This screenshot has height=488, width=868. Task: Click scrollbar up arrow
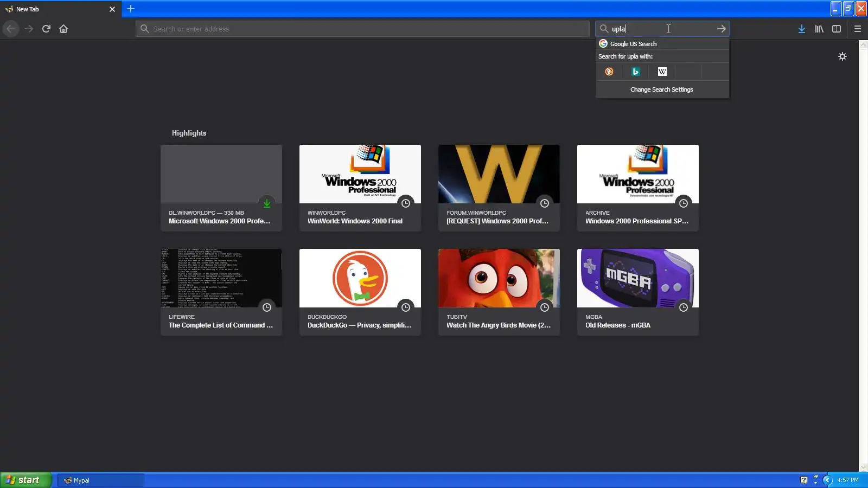[863, 46]
